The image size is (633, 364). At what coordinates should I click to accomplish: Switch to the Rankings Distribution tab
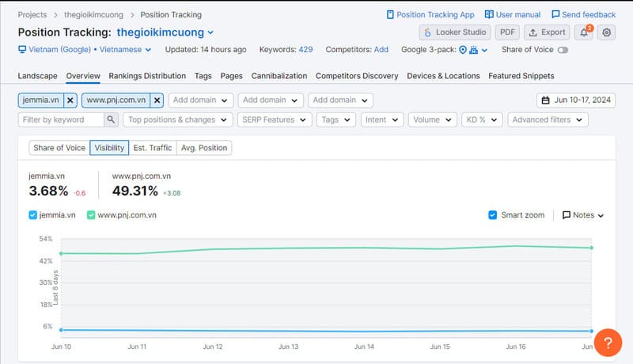point(147,76)
